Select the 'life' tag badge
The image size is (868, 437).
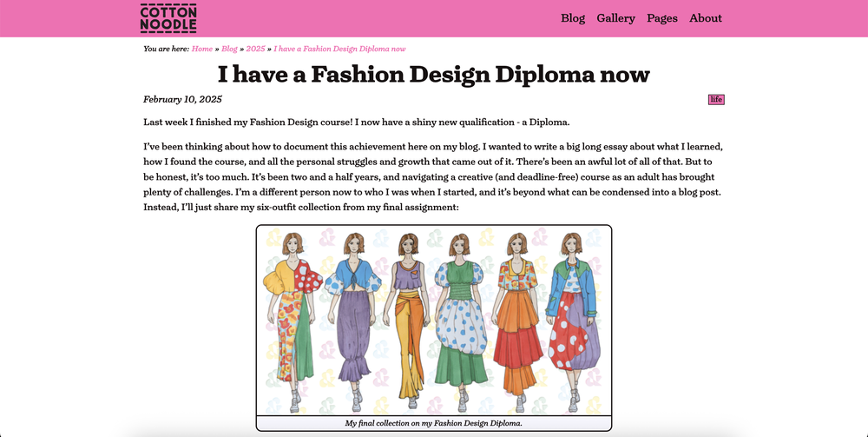pyautogui.click(x=716, y=99)
